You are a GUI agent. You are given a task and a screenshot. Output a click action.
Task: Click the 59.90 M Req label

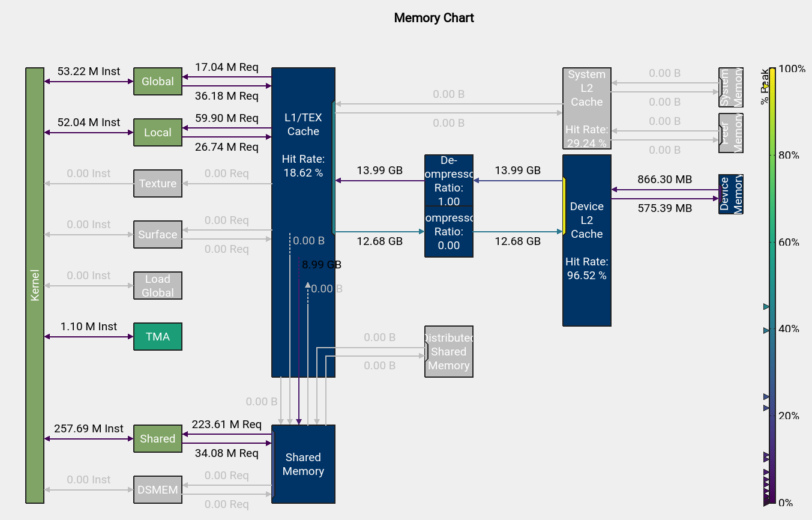pyautogui.click(x=227, y=118)
